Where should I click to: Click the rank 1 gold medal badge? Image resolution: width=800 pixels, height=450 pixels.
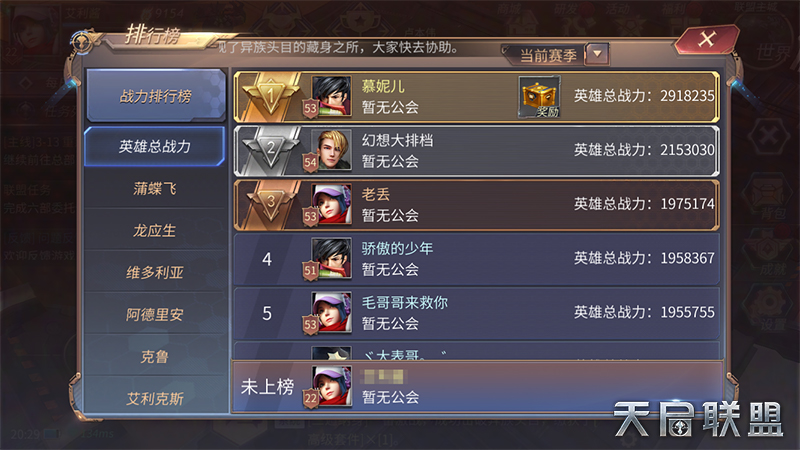click(x=270, y=96)
